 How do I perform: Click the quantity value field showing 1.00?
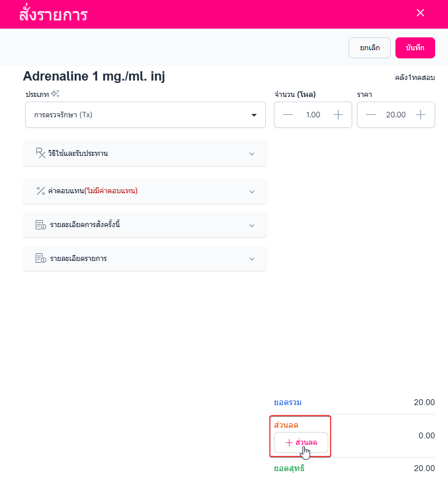tap(313, 114)
